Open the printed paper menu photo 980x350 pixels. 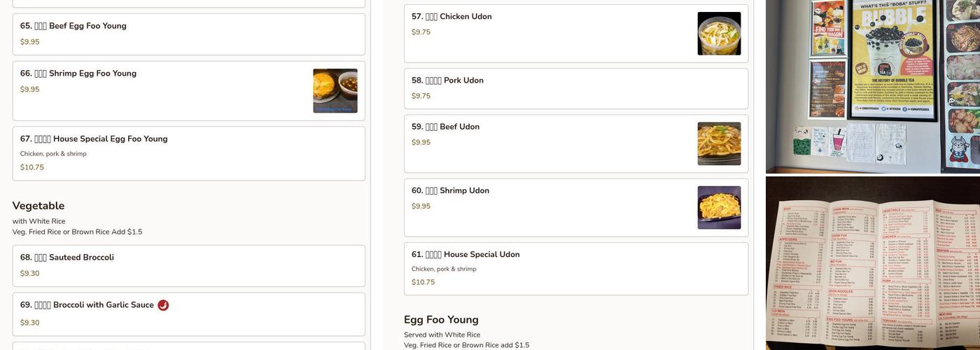pyautogui.click(x=873, y=263)
